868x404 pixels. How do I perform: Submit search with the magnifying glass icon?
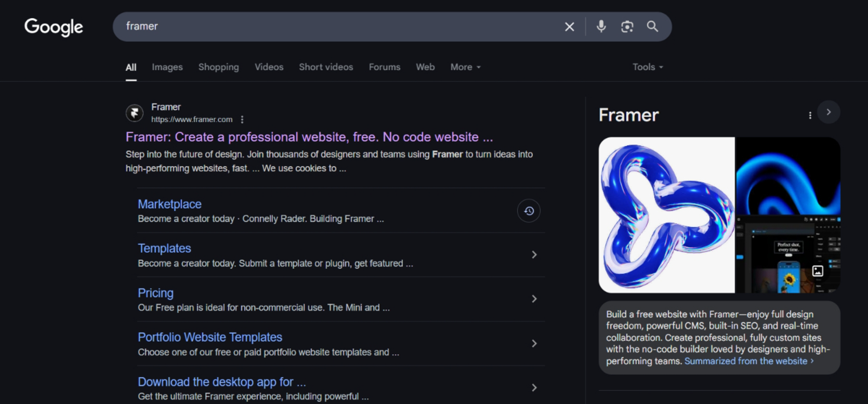pyautogui.click(x=652, y=26)
